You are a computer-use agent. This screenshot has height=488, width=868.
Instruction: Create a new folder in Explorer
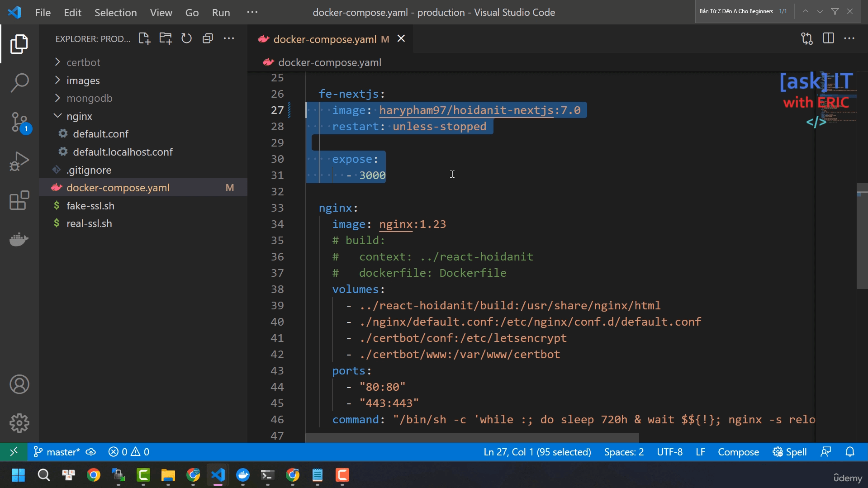tap(166, 38)
